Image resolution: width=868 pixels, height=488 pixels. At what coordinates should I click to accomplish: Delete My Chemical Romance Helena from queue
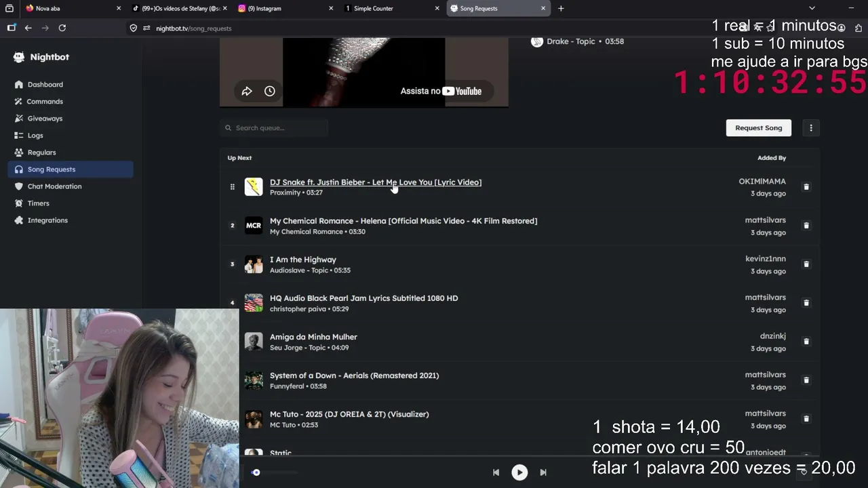[x=806, y=226]
